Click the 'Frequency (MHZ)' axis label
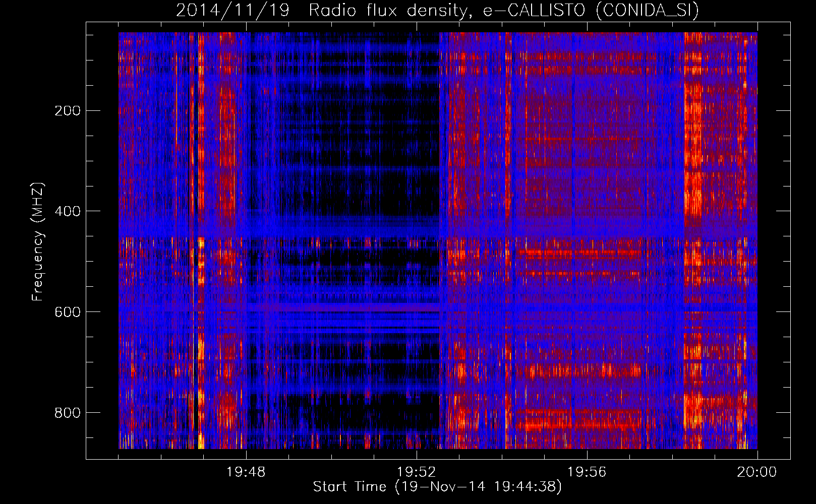Screen dimensions: 816x504 (38, 242)
